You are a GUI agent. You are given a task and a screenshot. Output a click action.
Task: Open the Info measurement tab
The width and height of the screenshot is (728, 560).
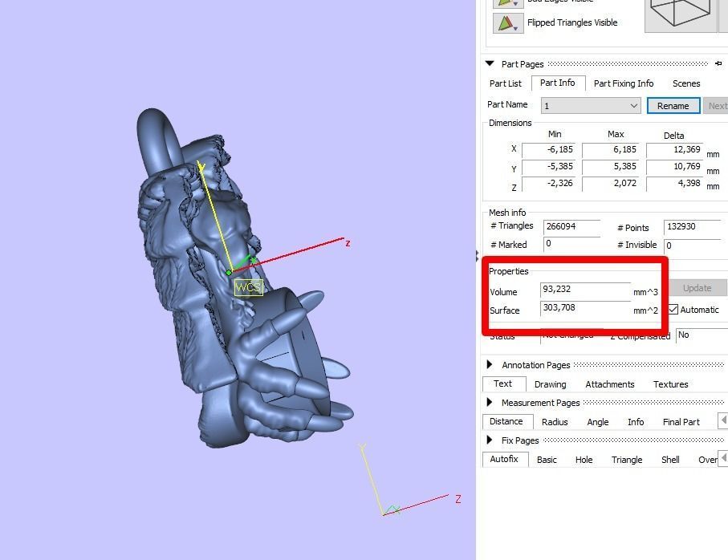click(x=636, y=422)
